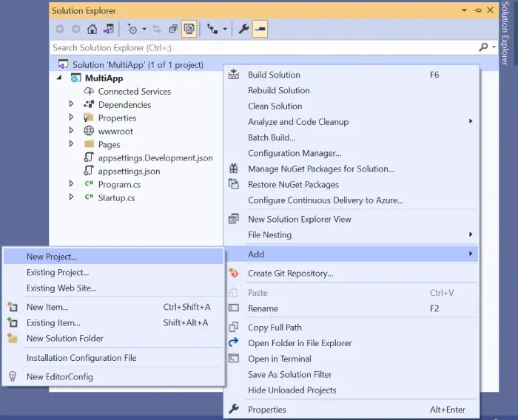Viewport: 518px width, 420px height.
Task: Open the Pending Changes Filter clock icon
Action: [132, 29]
